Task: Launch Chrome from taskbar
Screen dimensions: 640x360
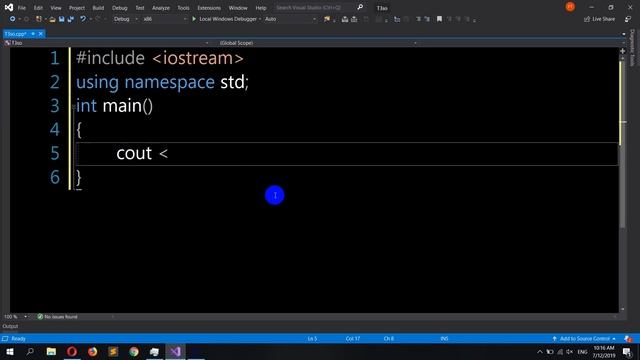Action: click(x=134, y=351)
